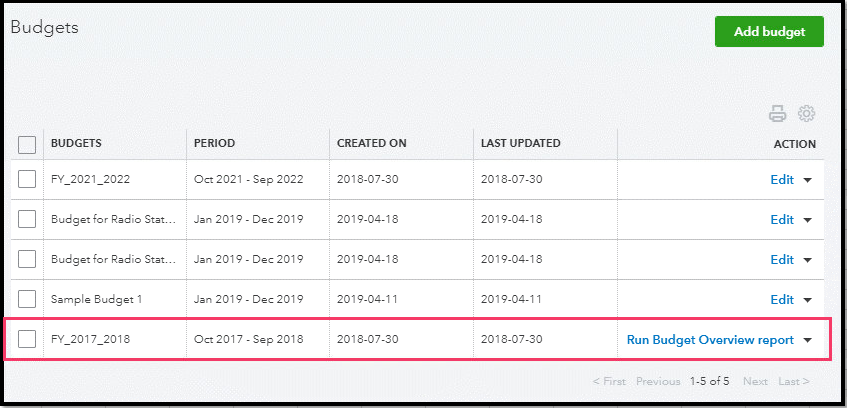
Task: Toggle the select-all checkbox in header
Action: click(x=28, y=144)
